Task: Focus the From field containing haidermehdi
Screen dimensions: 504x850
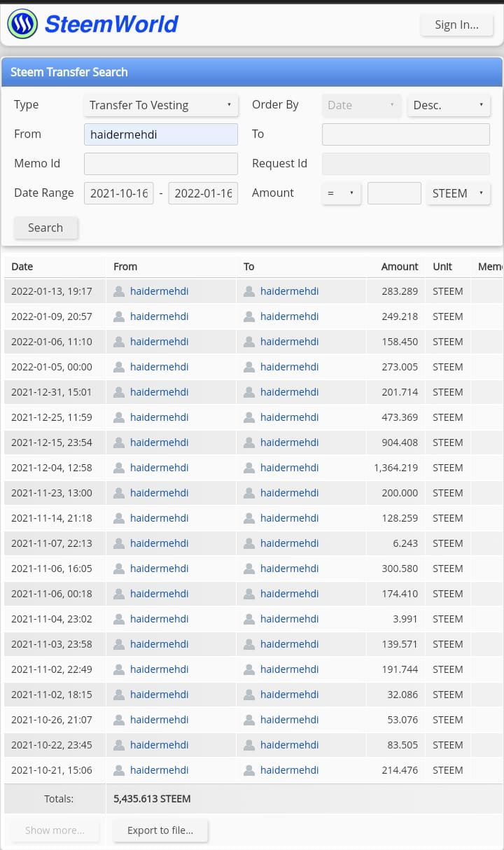Action: (x=160, y=134)
